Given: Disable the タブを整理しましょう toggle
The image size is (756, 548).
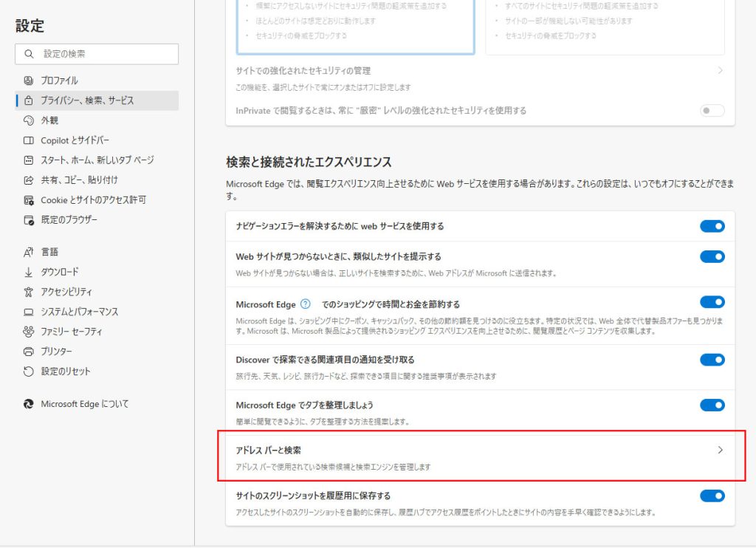Looking at the screenshot, I should point(712,405).
